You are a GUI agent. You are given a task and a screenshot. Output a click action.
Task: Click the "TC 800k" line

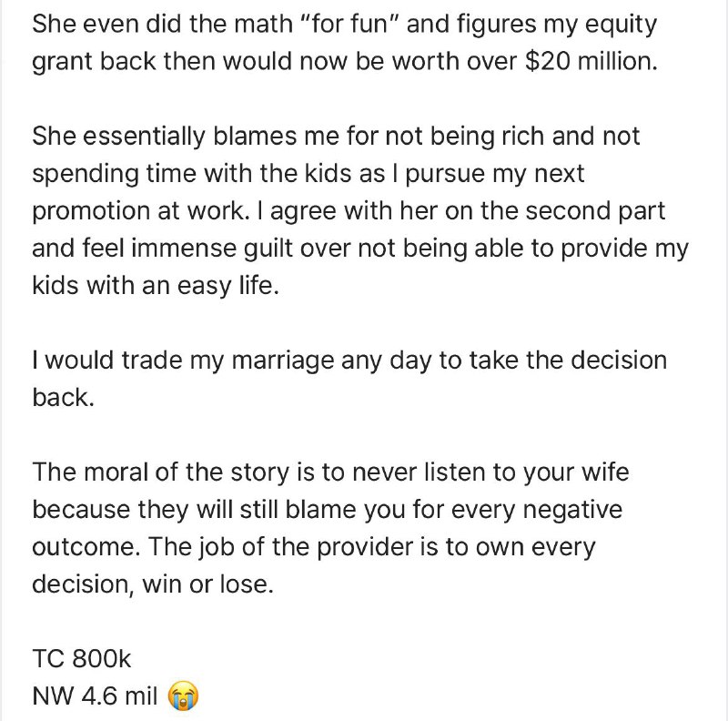82,658
